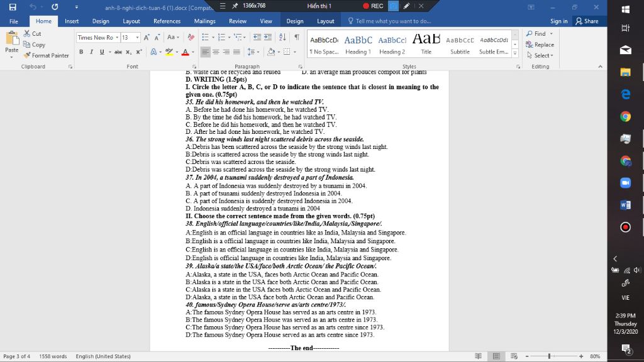Switch to Read Mode view icon

(x=479, y=356)
